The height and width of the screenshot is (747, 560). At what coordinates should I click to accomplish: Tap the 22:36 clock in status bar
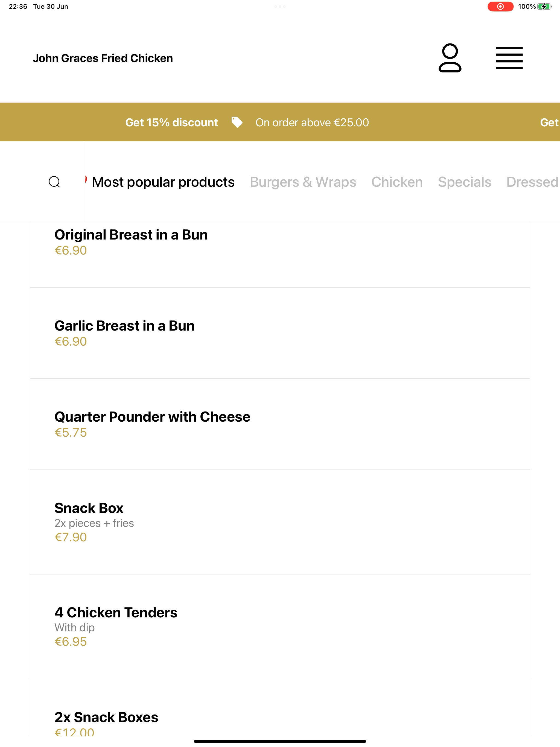(18, 6)
